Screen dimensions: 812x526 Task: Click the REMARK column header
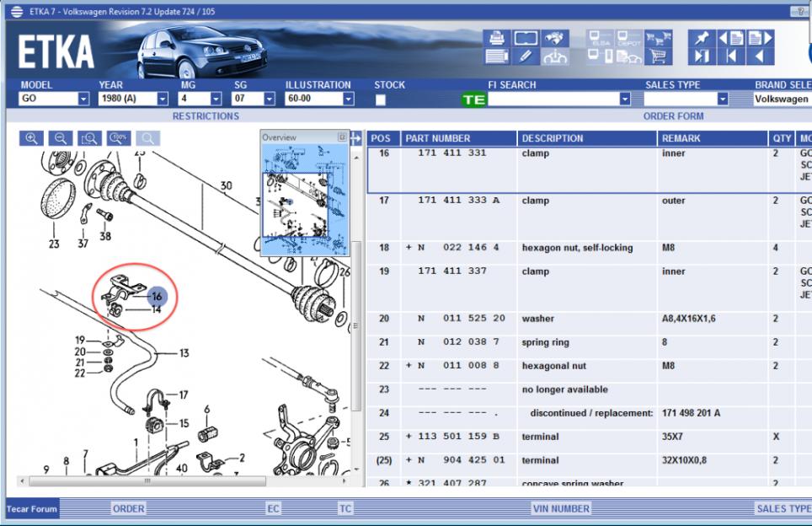coord(713,138)
